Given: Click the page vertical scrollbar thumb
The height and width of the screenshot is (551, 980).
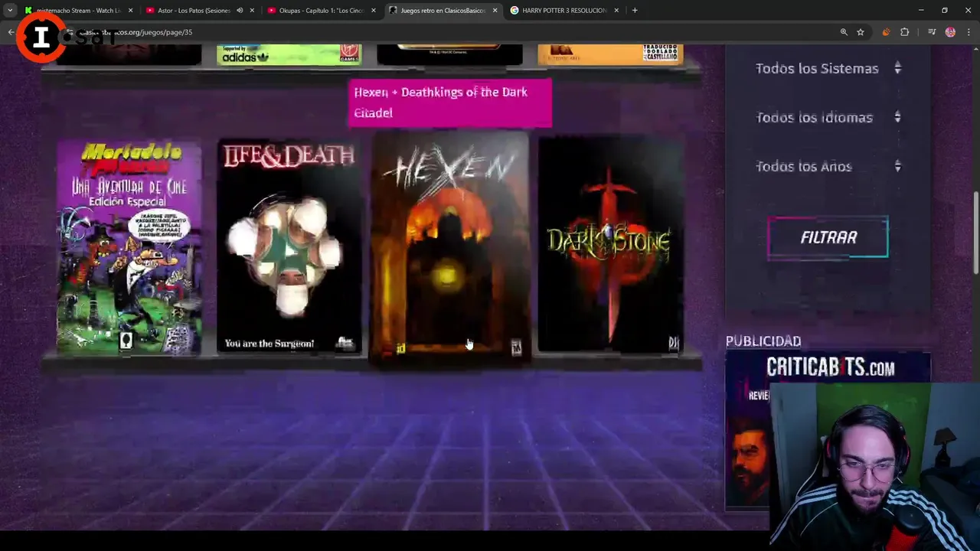Looking at the screenshot, I should pyautogui.click(x=975, y=233).
